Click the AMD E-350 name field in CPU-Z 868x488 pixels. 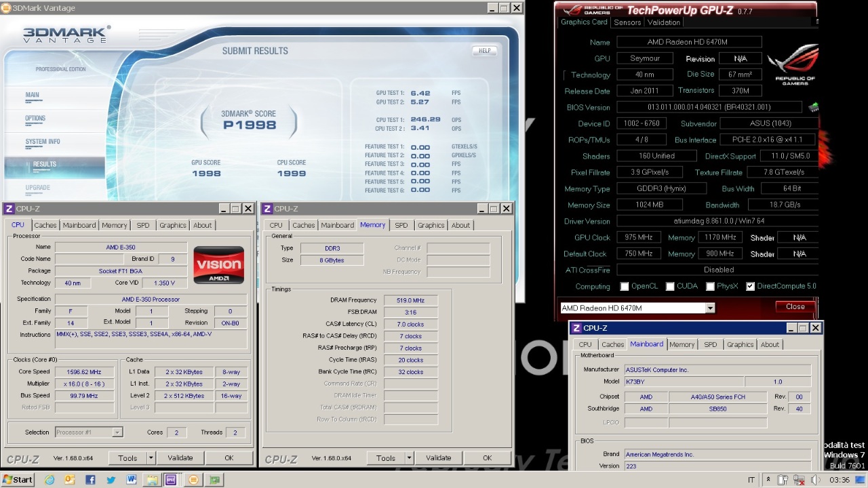(121, 247)
